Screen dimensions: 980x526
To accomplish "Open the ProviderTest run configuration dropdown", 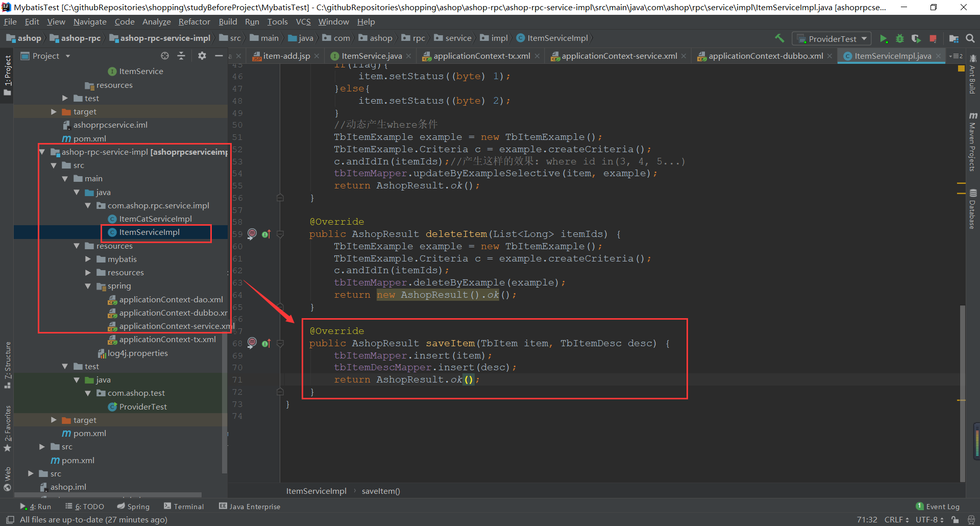I will click(x=832, y=39).
